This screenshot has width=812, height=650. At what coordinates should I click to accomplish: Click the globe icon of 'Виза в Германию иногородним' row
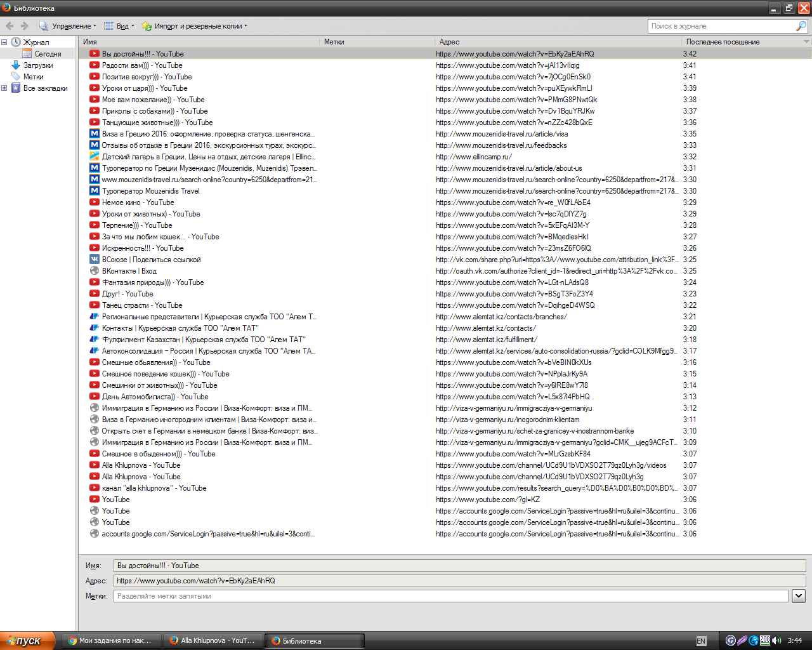(95, 420)
